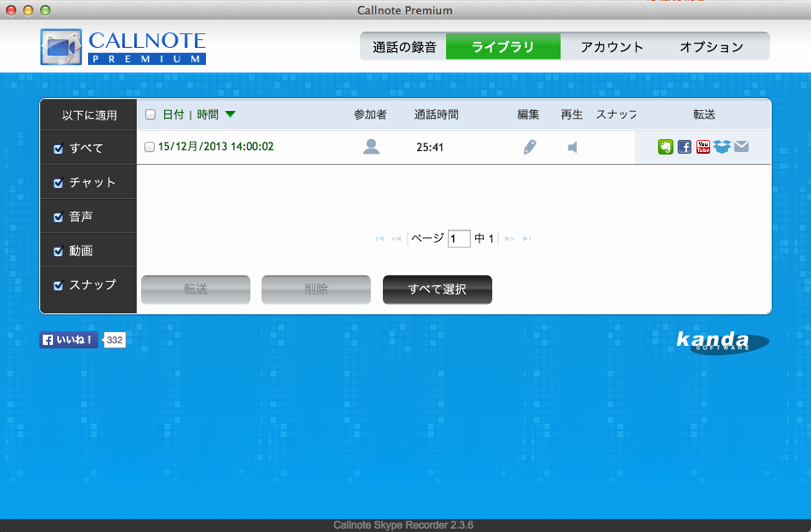This screenshot has width=811, height=532.
Task: Toggle the チャット filter checkbox
Action: 58,183
